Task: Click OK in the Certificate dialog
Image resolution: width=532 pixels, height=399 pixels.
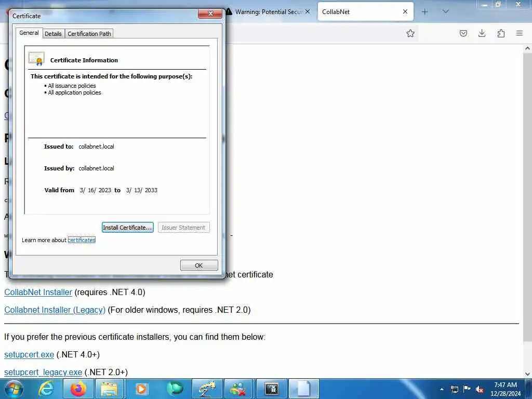Action: point(199,265)
